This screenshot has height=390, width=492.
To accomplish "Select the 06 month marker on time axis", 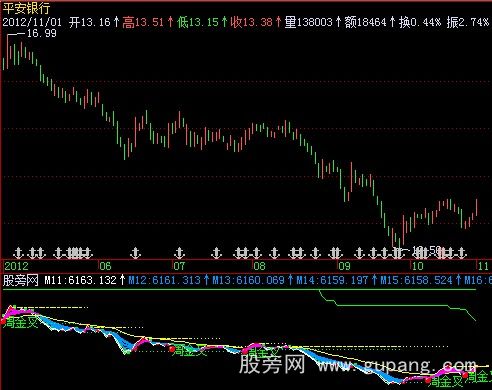I will tap(105, 266).
